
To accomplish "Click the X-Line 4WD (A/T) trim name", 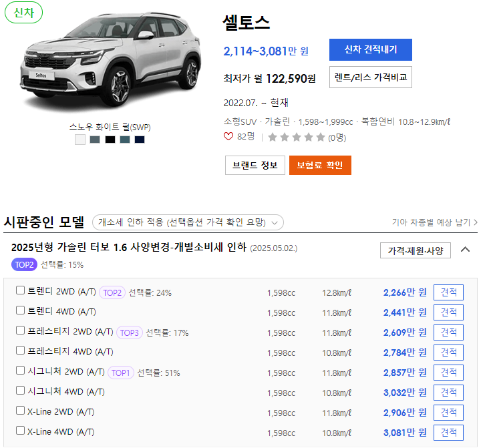I will pyautogui.click(x=61, y=432).
